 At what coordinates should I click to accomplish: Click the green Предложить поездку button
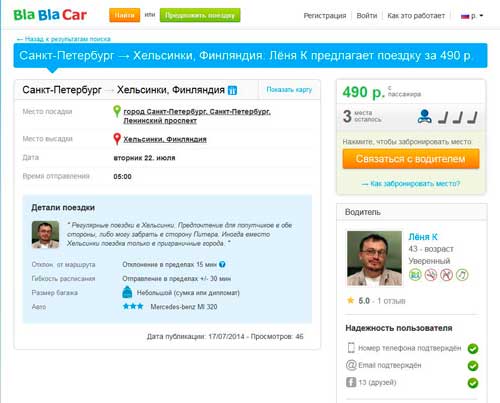[x=200, y=15]
